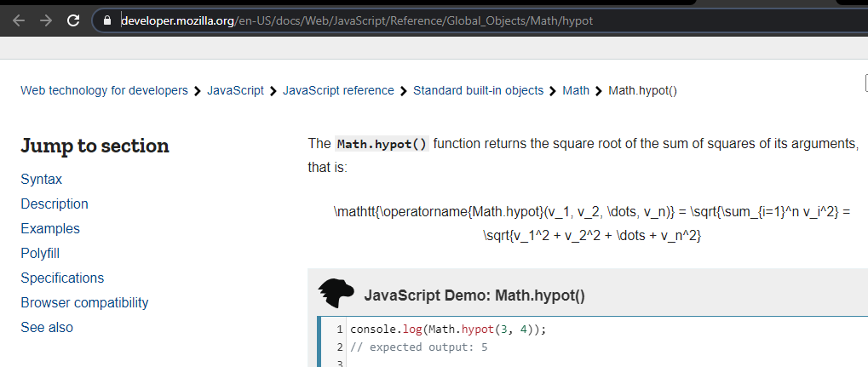Jump to the Syntax section

42,180
